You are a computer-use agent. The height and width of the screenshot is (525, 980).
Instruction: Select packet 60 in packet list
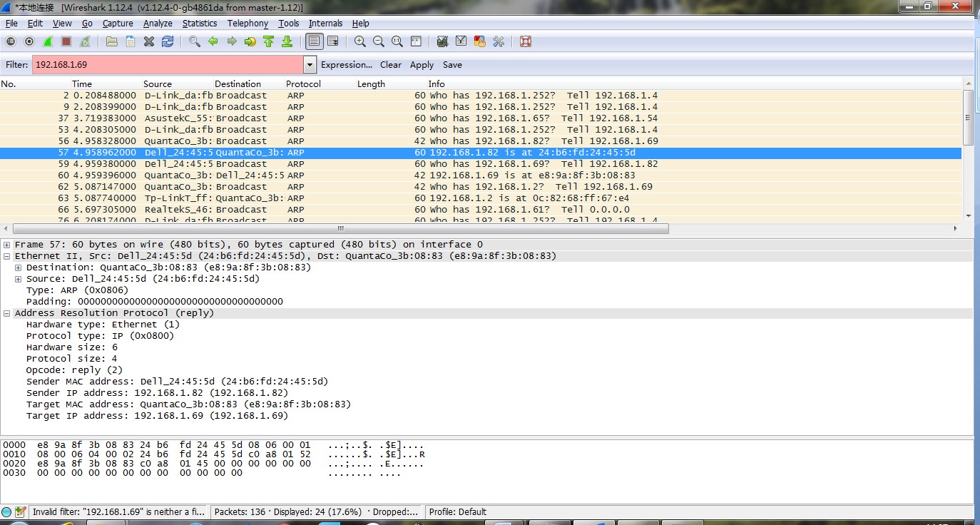pyautogui.click(x=481, y=175)
